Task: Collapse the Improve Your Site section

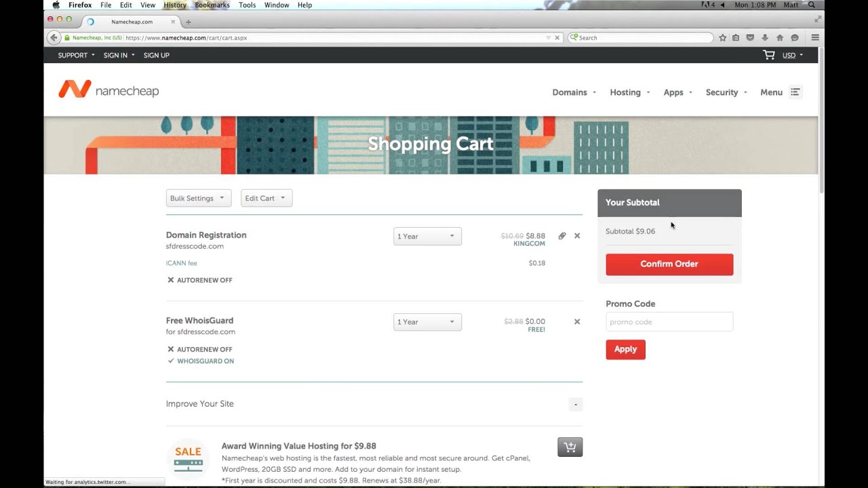Action: pyautogui.click(x=575, y=405)
